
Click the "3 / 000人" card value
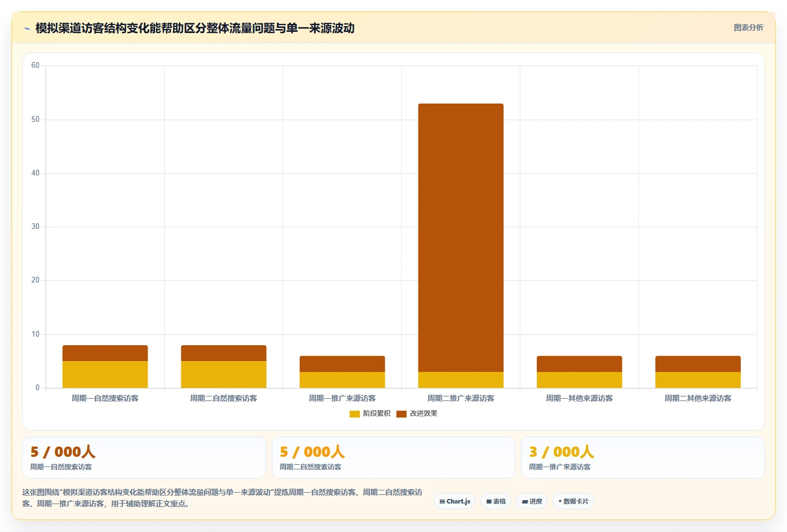[x=561, y=452]
